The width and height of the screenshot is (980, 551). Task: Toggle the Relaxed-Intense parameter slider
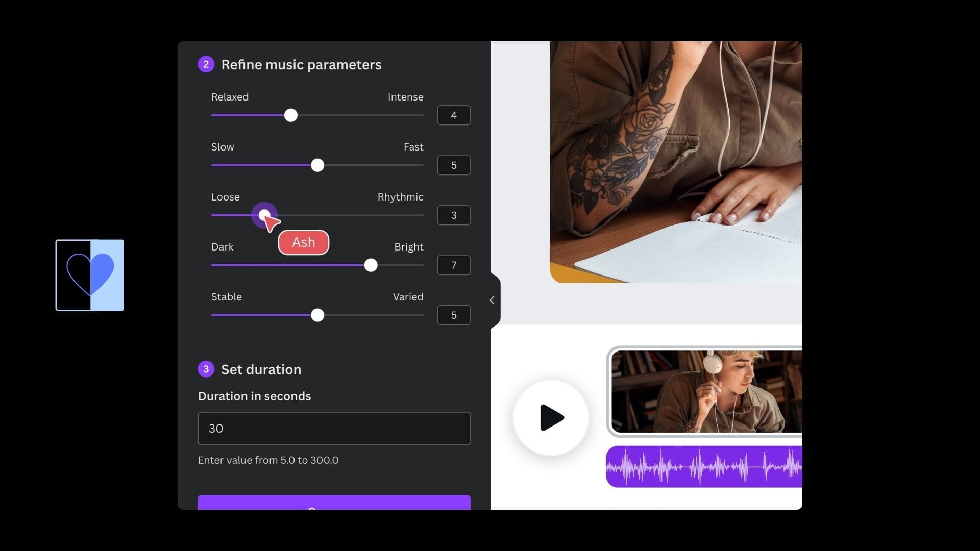click(291, 115)
